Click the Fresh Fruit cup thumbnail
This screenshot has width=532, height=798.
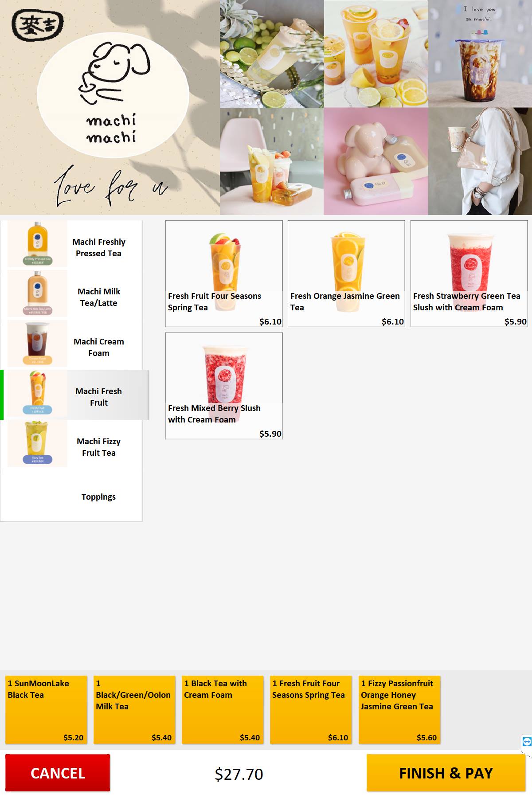point(38,393)
